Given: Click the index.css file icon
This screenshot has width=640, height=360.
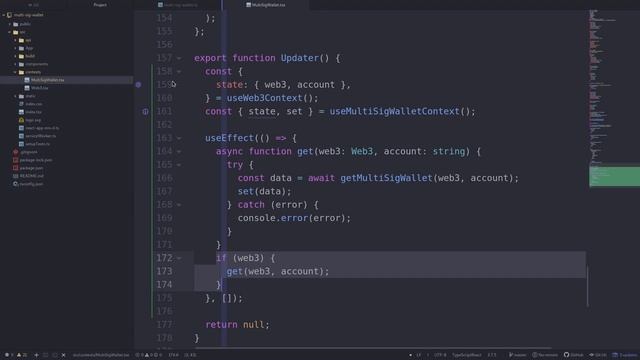Looking at the screenshot, I should (x=21, y=104).
